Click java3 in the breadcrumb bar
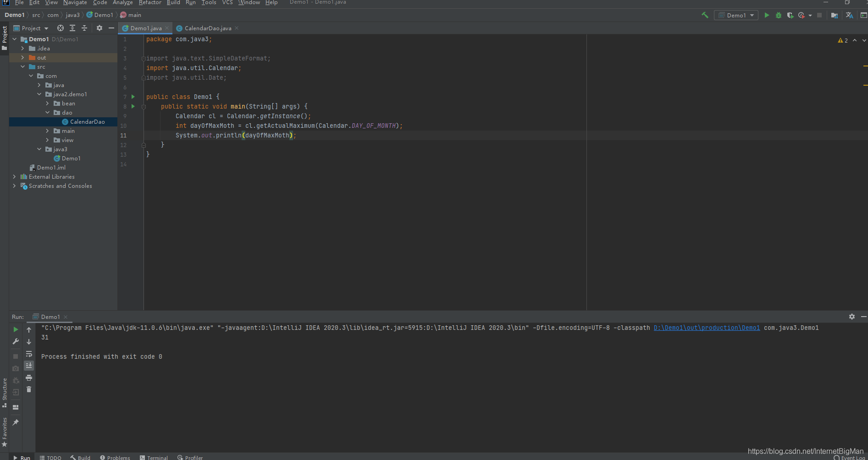Screen dimensions: 868x460 click(72, 15)
